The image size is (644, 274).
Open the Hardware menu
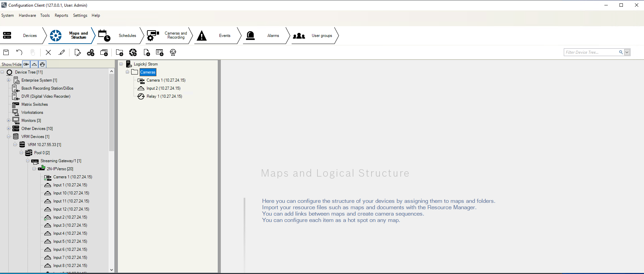[27, 15]
